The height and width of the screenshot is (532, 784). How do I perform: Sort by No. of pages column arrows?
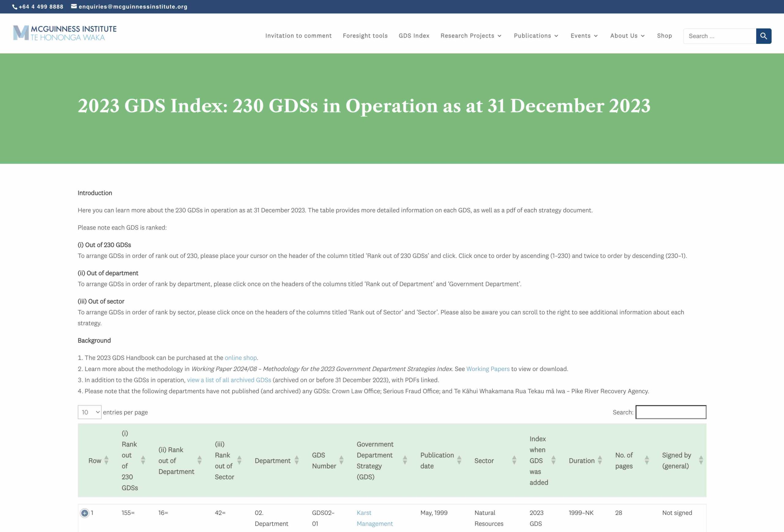click(647, 460)
